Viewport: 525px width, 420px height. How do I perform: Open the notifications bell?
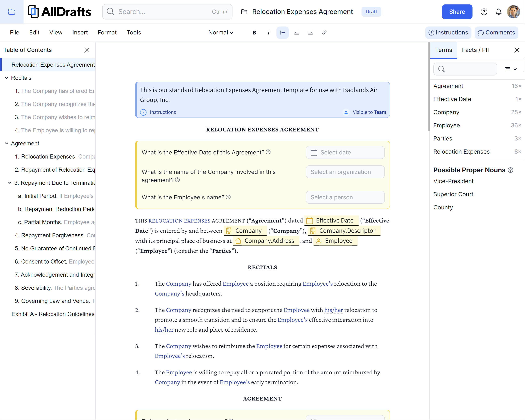[x=499, y=12]
